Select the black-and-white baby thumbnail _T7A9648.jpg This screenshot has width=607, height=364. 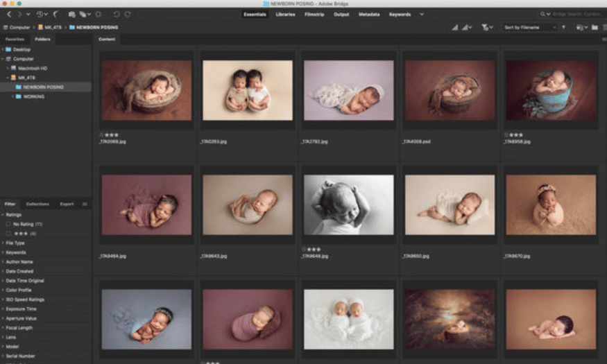pos(349,205)
